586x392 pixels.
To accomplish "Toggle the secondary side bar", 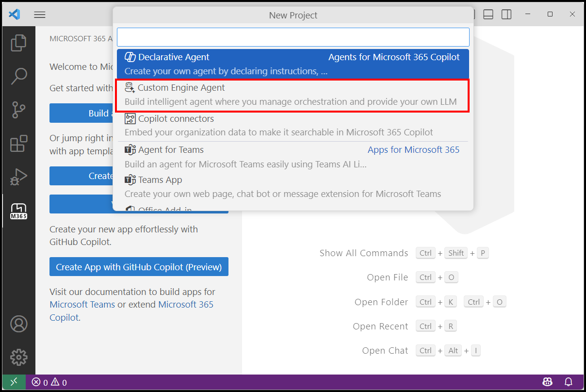I will 506,14.
